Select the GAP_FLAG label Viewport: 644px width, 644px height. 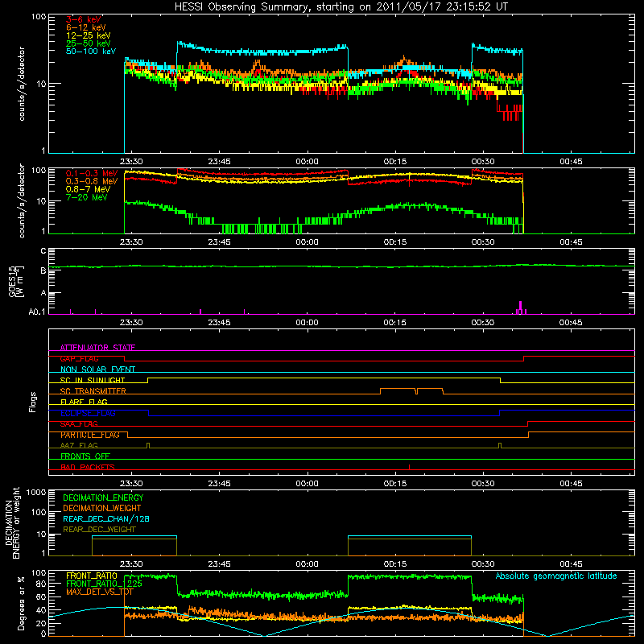79,358
